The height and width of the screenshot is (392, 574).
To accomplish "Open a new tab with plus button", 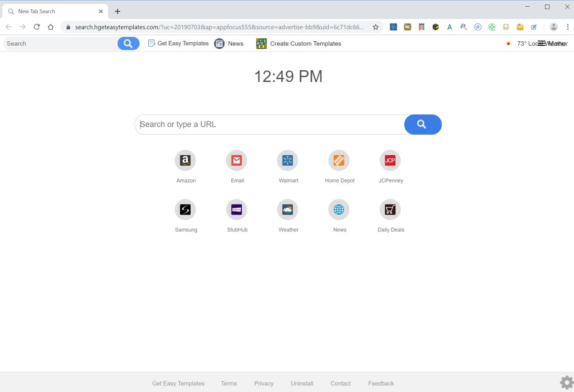I will point(117,11).
